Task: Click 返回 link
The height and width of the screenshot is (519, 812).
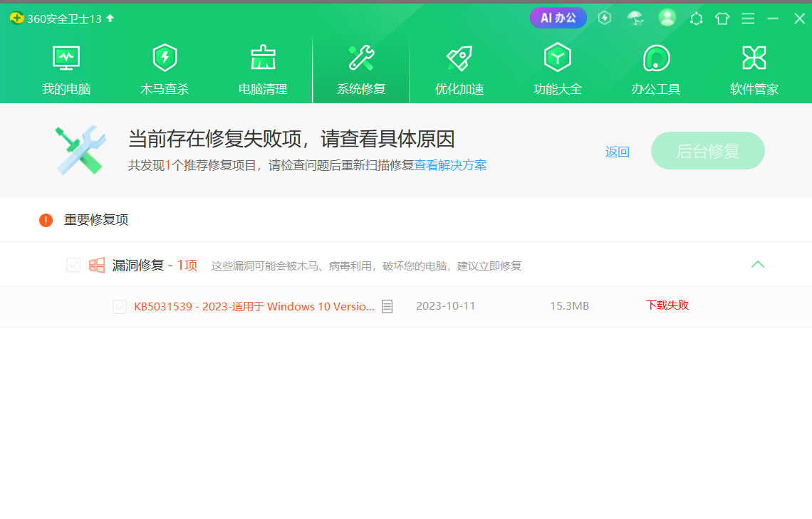Action: point(618,152)
